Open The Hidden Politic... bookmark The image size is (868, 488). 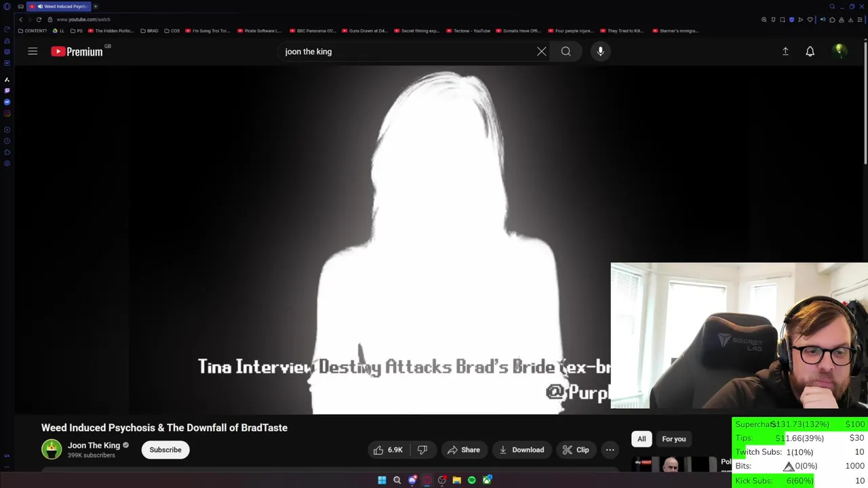tap(111, 30)
